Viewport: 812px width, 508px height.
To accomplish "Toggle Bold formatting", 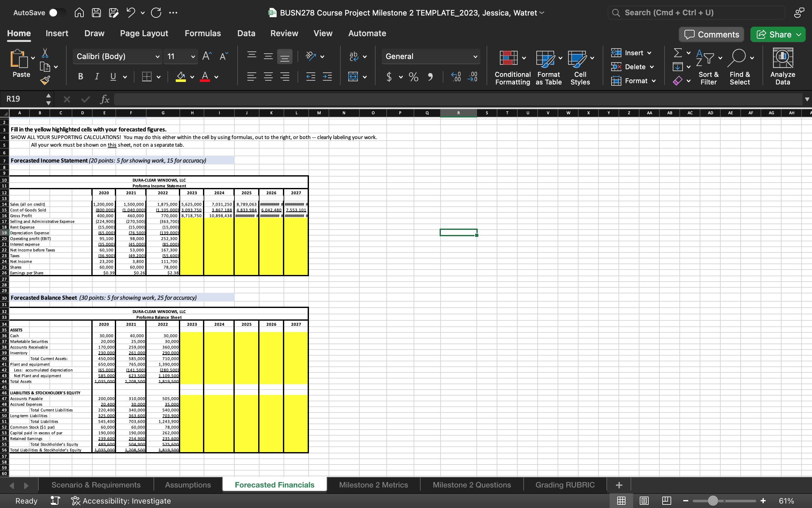I will [81, 77].
